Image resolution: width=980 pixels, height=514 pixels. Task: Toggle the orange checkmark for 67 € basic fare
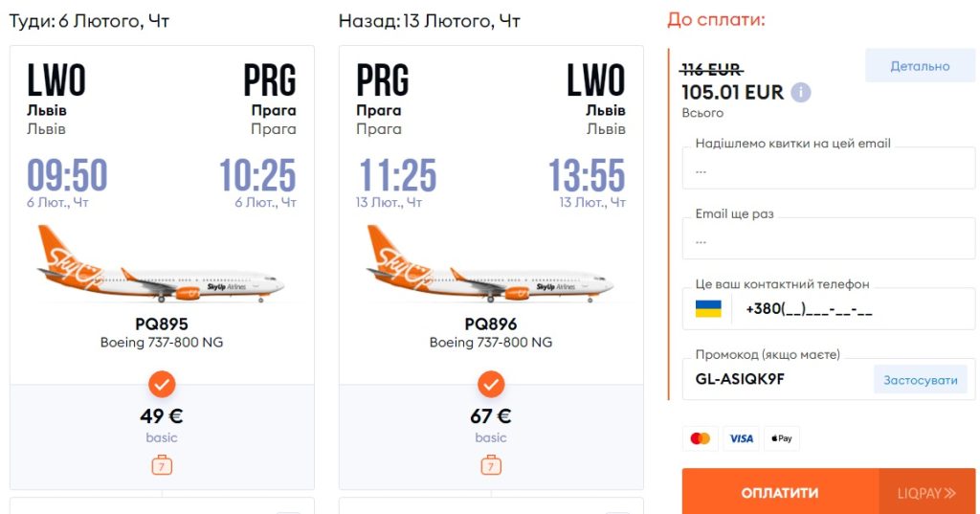click(491, 385)
